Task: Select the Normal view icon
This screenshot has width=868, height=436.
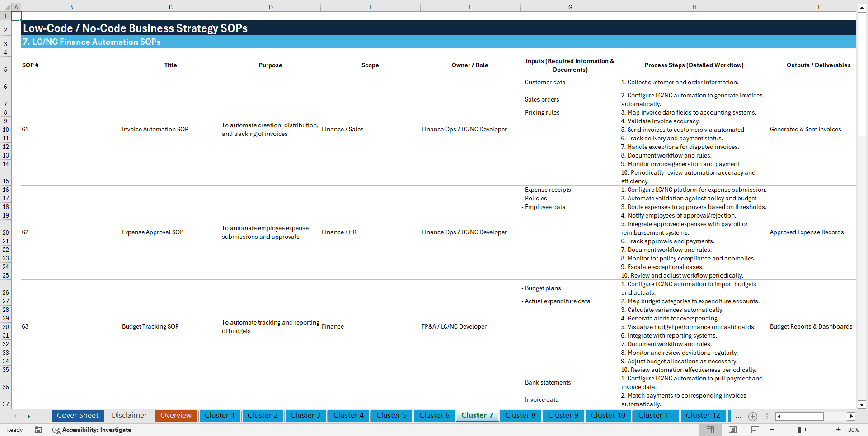Action: point(710,430)
